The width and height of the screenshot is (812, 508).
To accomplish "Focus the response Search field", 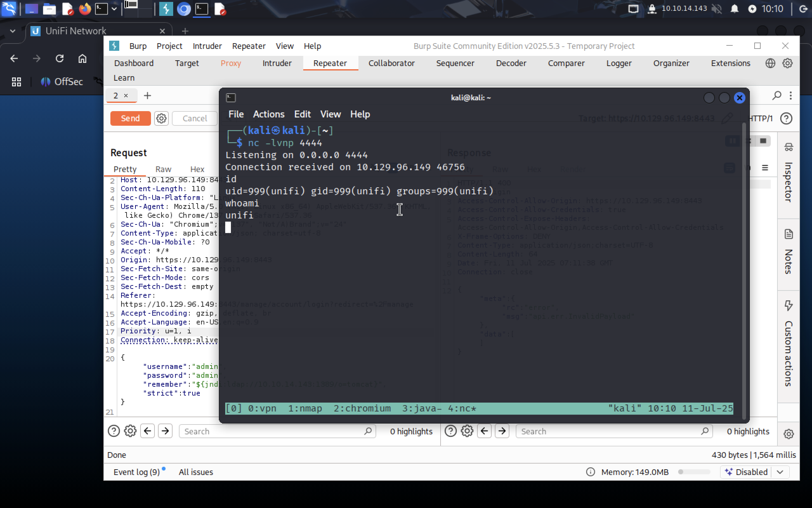I will pyautogui.click(x=614, y=431).
